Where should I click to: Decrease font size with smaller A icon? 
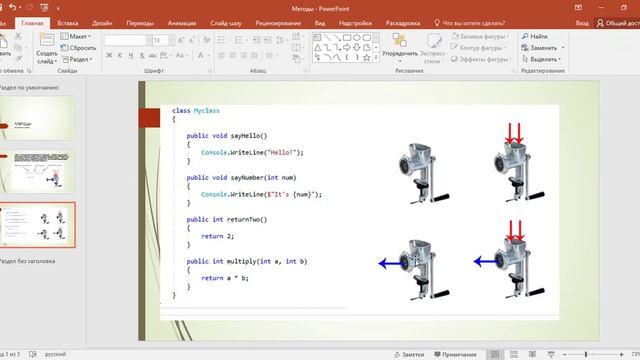(191, 40)
